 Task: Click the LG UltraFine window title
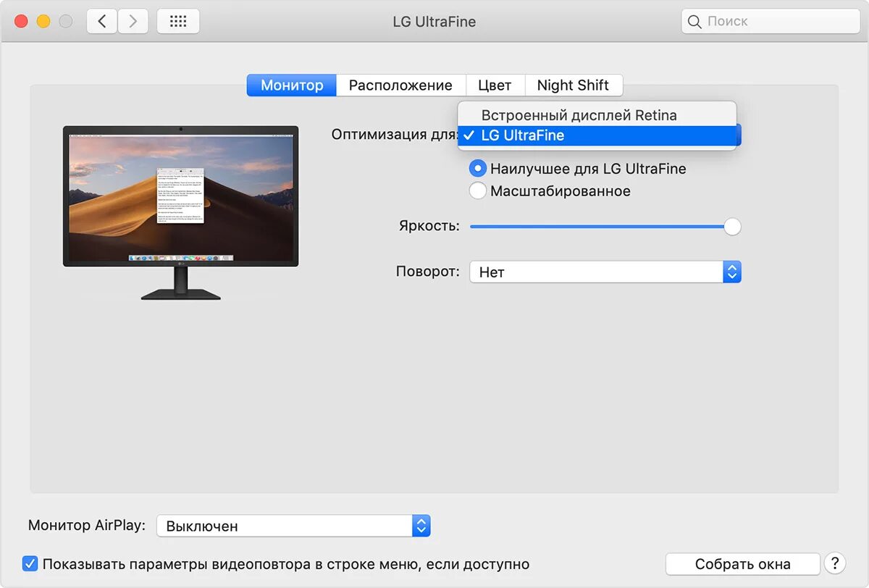tap(434, 22)
